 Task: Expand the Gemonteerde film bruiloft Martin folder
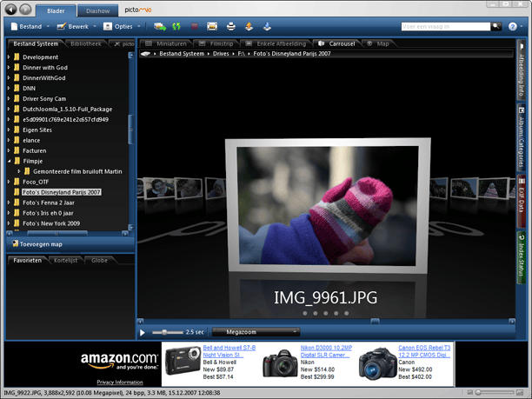(x=19, y=171)
